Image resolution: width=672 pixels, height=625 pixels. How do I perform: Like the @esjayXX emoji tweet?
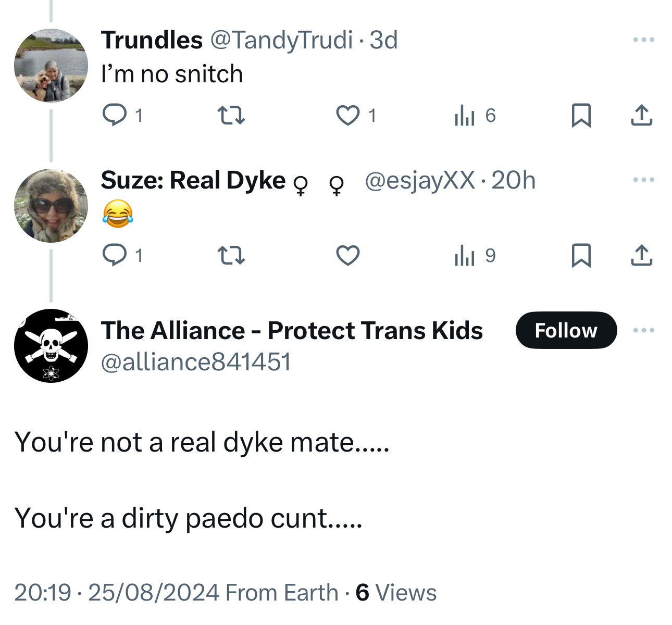click(x=347, y=255)
